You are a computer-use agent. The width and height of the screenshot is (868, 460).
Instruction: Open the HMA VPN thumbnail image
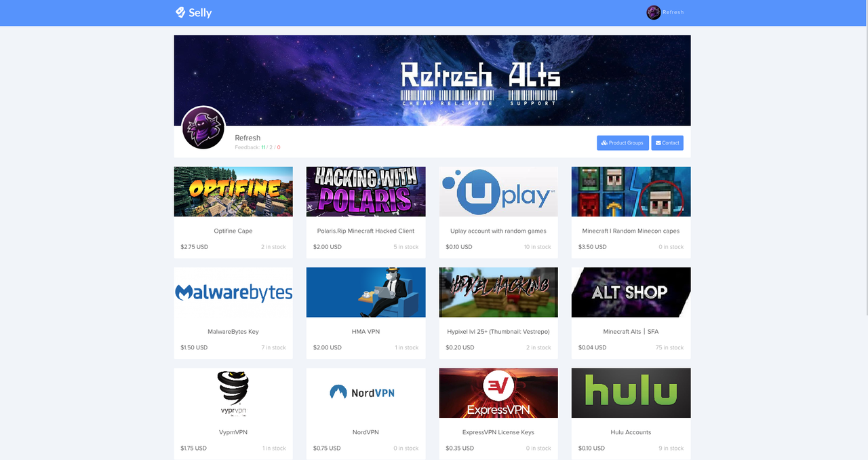coord(366,292)
